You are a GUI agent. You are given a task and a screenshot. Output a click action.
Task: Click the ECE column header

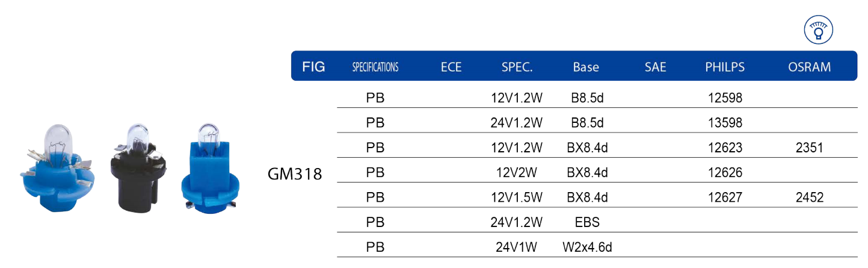[451, 67]
